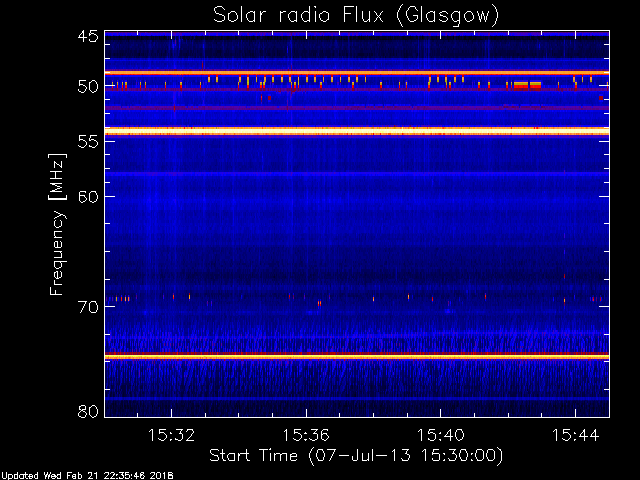The height and width of the screenshot is (480, 640).
Task: Click the faint blue line near 58 MHz
Action: tap(357, 174)
